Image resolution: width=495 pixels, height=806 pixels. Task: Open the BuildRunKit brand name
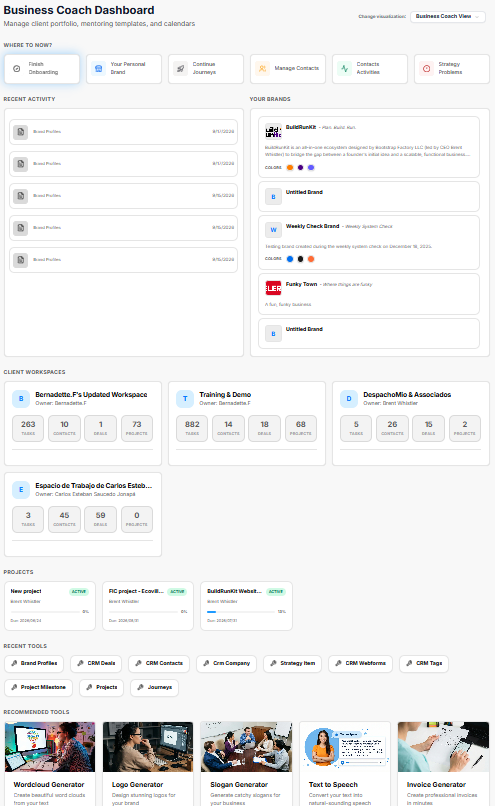click(301, 127)
